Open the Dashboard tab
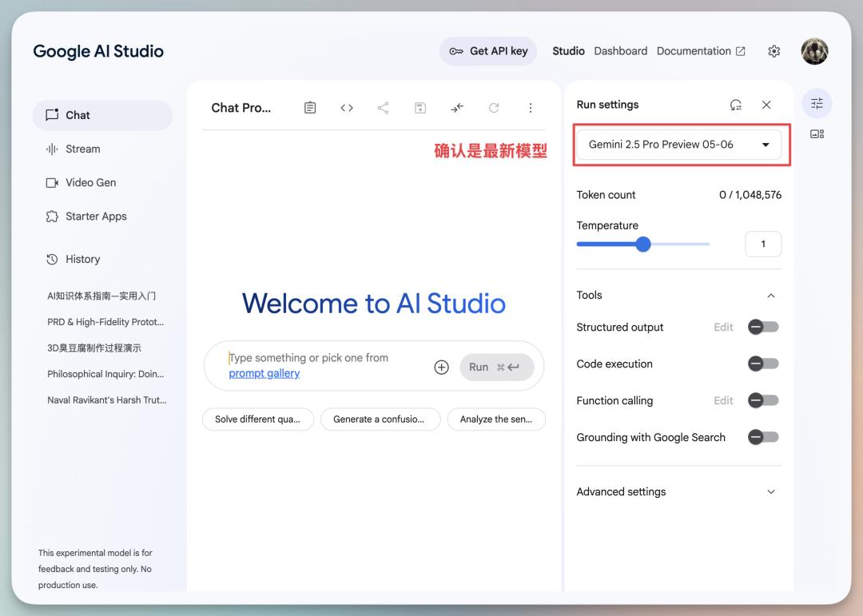This screenshot has height=616, width=863. tap(620, 51)
